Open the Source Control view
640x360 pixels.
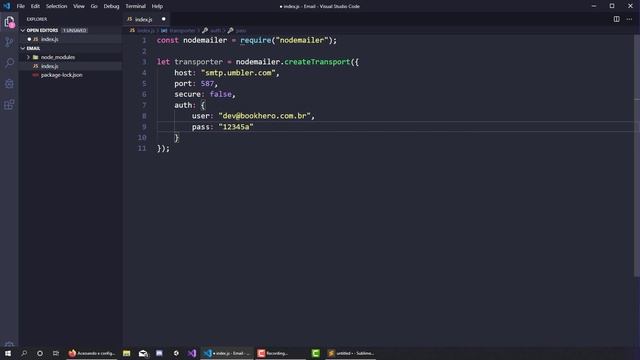[x=9, y=42]
